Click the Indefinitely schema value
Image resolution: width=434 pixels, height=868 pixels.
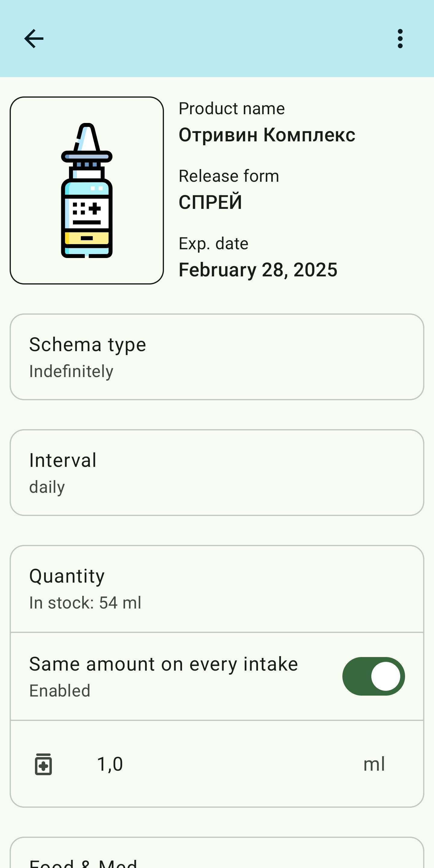71,371
